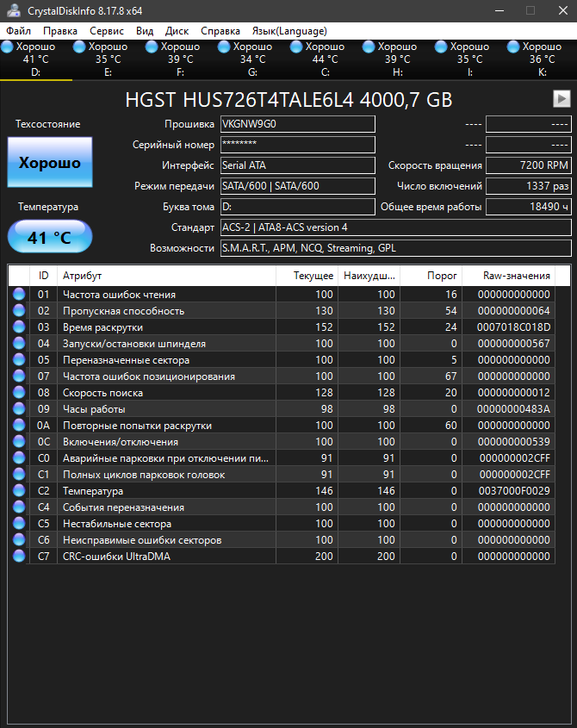Image resolution: width=577 pixels, height=728 pixels.
Task: Click the Наихудш... column header
Action: (369, 276)
